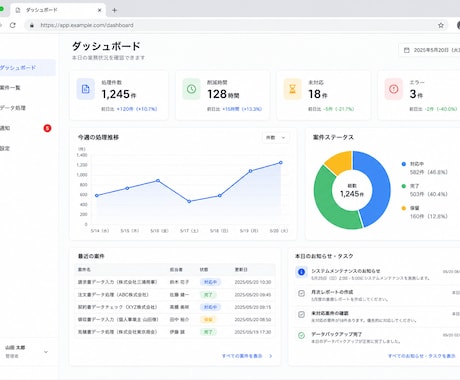The height and width of the screenshot is (380, 460).
Task: Click the red notification count badge in the sidebar
Action: (x=47, y=128)
